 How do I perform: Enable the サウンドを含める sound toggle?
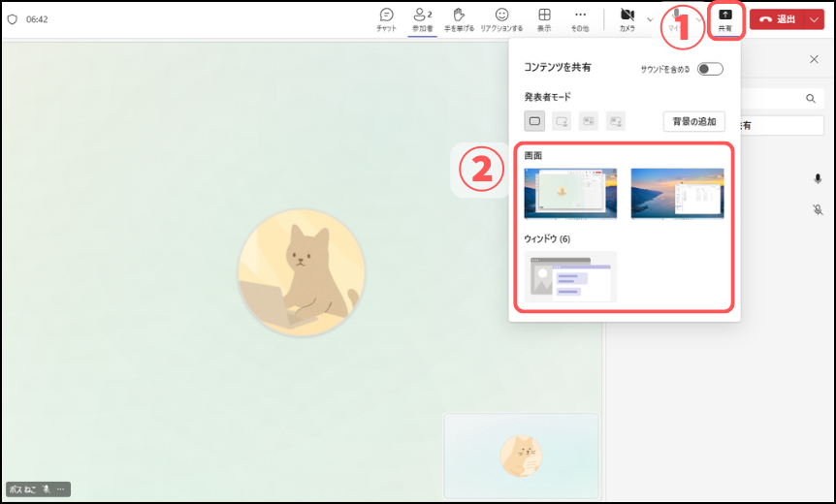pos(710,69)
